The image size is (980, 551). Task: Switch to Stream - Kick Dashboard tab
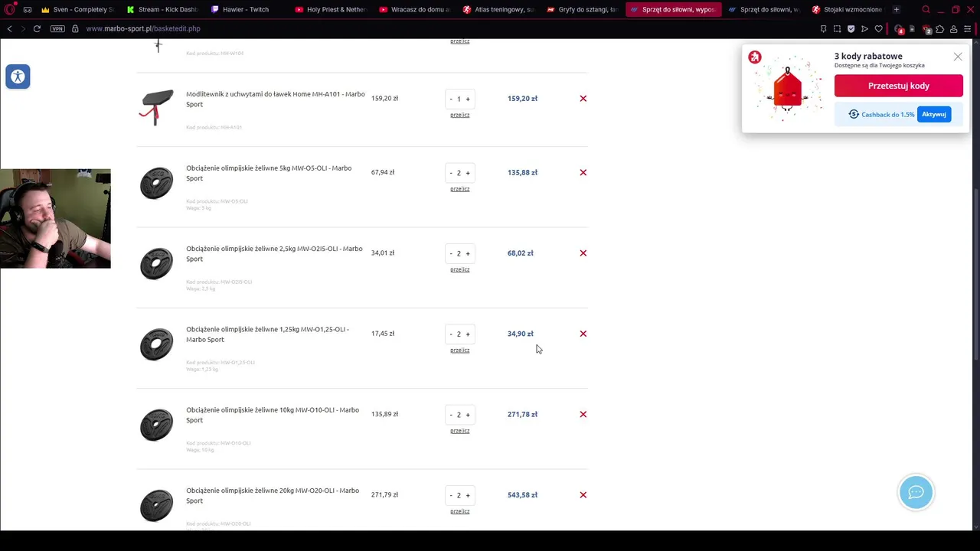pyautogui.click(x=162, y=10)
